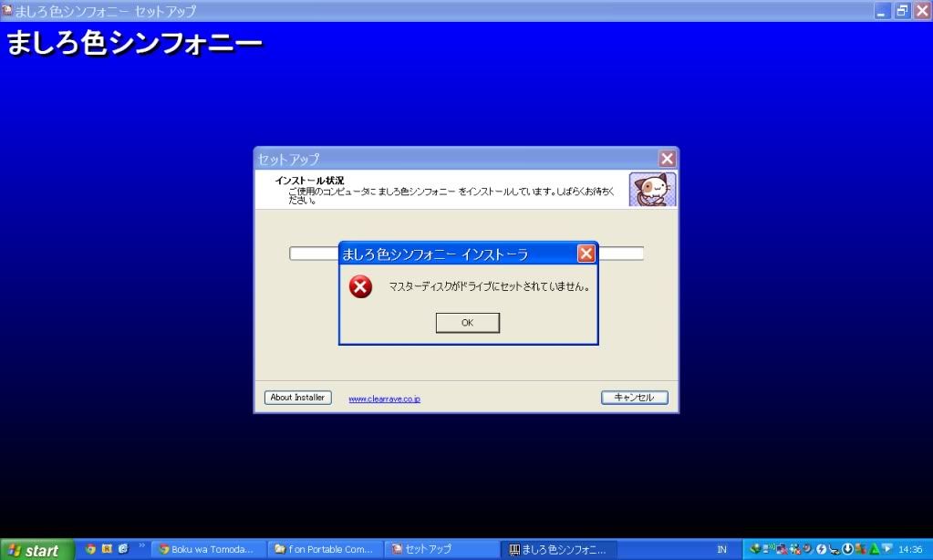Click the About Installer button
The width and height of the screenshot is (933, 560).
(297, 398)
